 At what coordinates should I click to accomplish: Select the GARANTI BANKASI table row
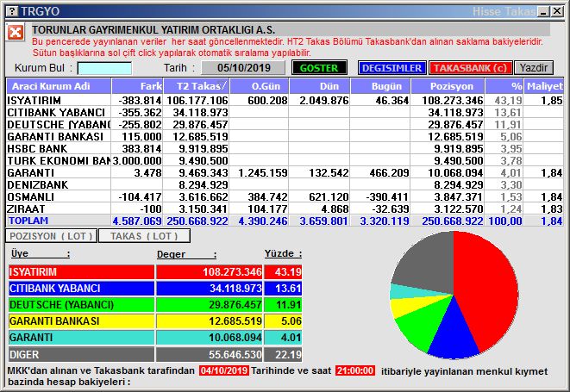pos(285,136)
